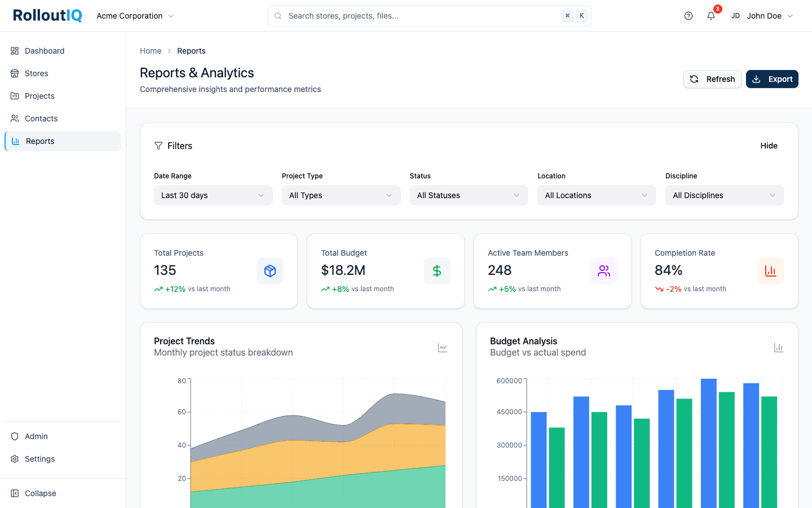Image resolution: width=812 pixels, height=508 pixels.
Task: Select the Dashboard icon in the sidebar
Action: click(14, 51)
